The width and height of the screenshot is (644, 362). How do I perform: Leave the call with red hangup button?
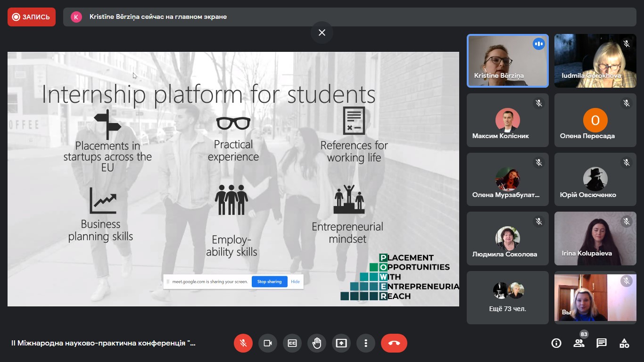tap(394, 343)
